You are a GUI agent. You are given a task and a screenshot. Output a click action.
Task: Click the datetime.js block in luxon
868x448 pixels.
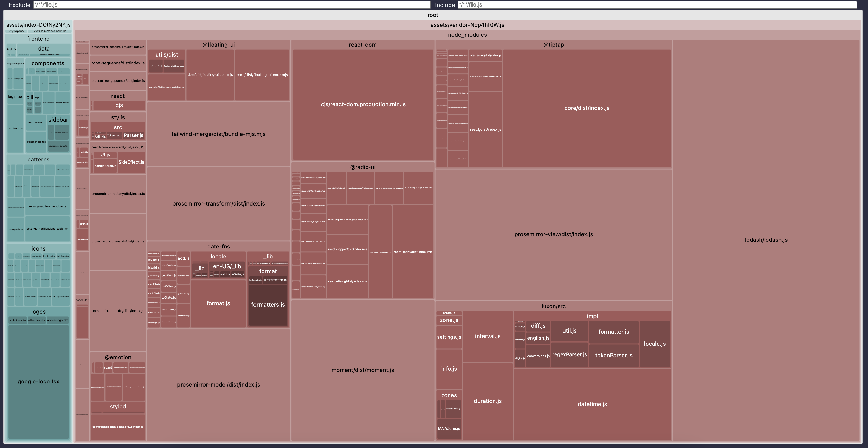pos(592,404)
